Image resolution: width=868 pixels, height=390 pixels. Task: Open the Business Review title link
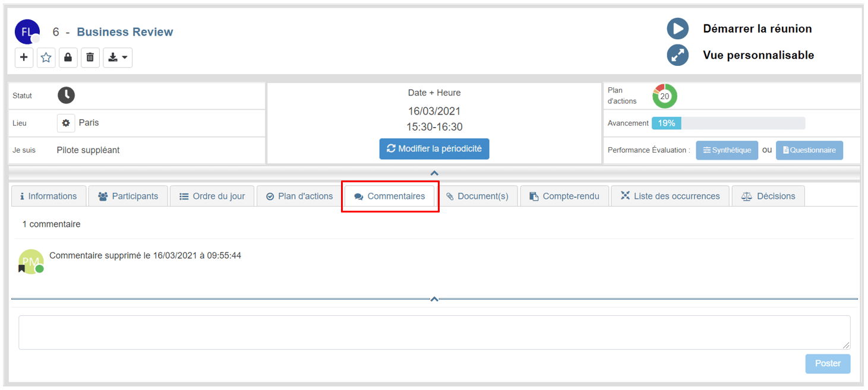125,32
